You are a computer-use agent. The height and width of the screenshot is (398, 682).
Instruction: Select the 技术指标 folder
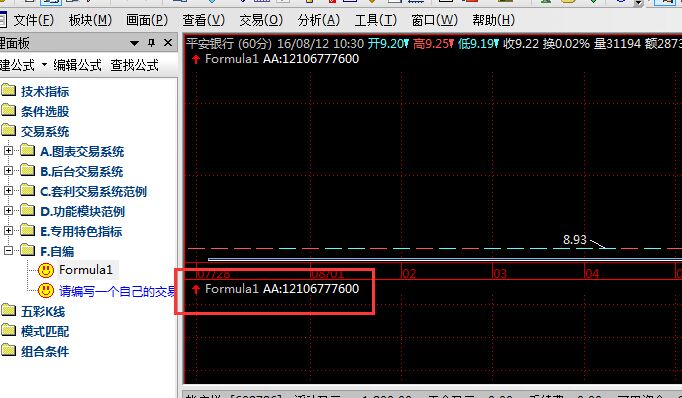coord(45,91)
